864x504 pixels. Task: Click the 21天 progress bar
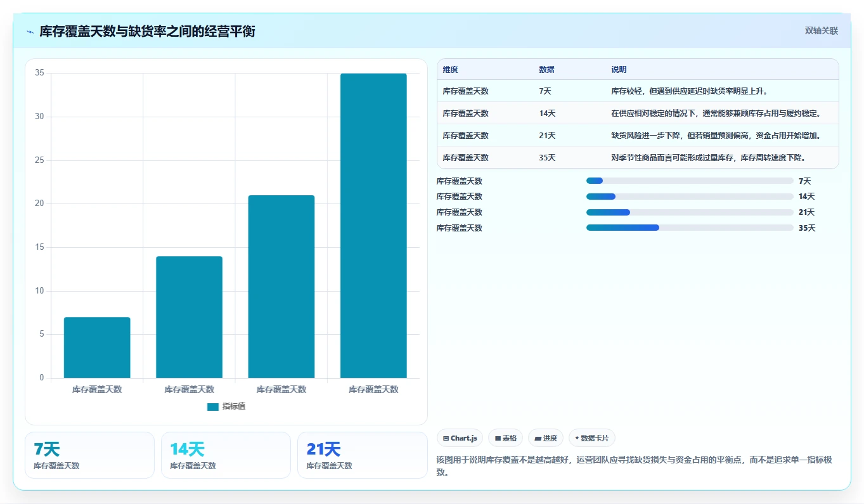pos(690,212)
